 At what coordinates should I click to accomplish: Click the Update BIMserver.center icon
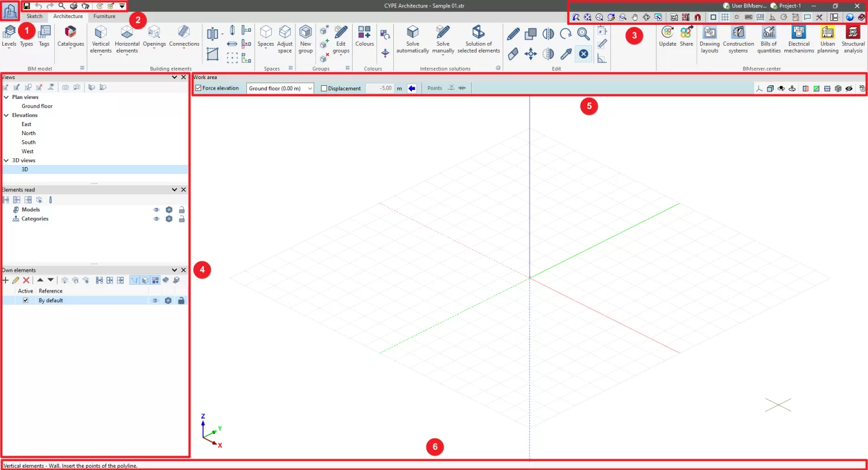click(x=667, y=36)
